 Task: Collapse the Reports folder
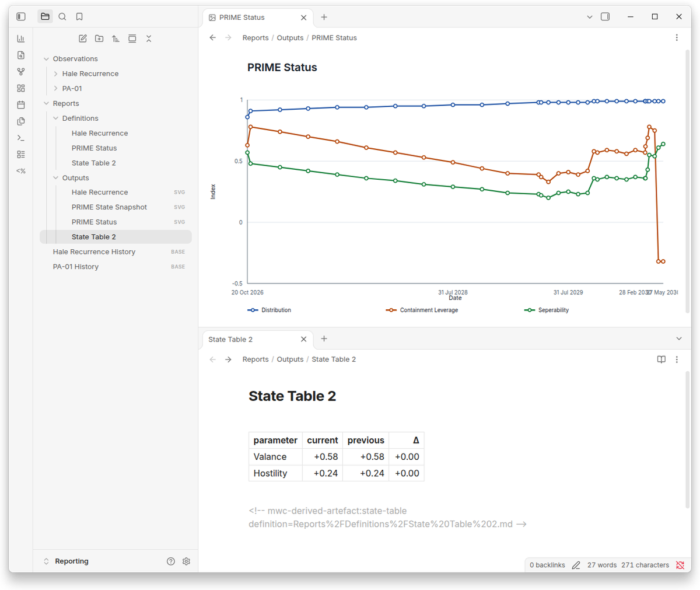(46, 103)
